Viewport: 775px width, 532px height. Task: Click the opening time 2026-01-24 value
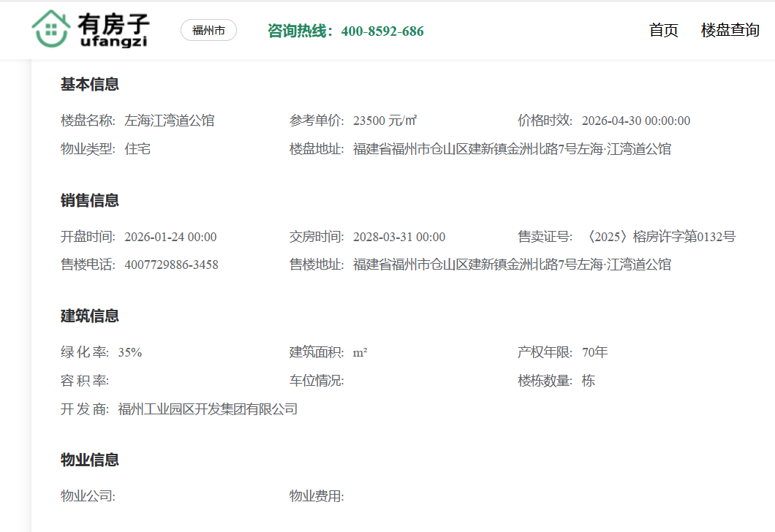[x=170, y=237]
